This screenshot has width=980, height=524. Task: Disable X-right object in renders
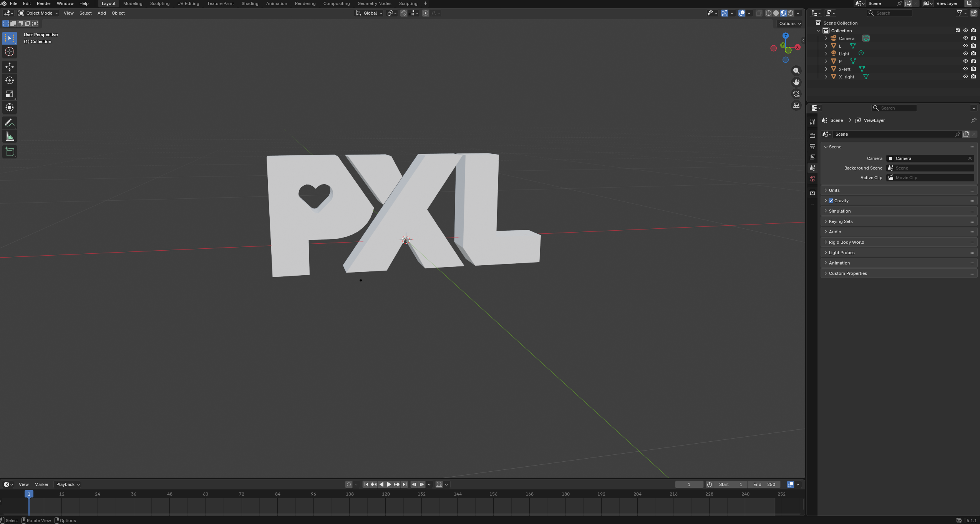(973, 77)
